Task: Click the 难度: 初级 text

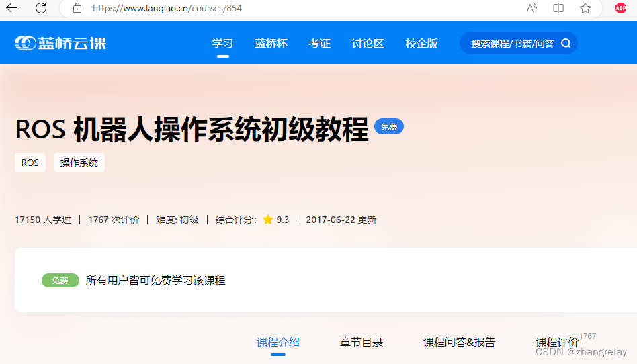Action: [177, 220]
